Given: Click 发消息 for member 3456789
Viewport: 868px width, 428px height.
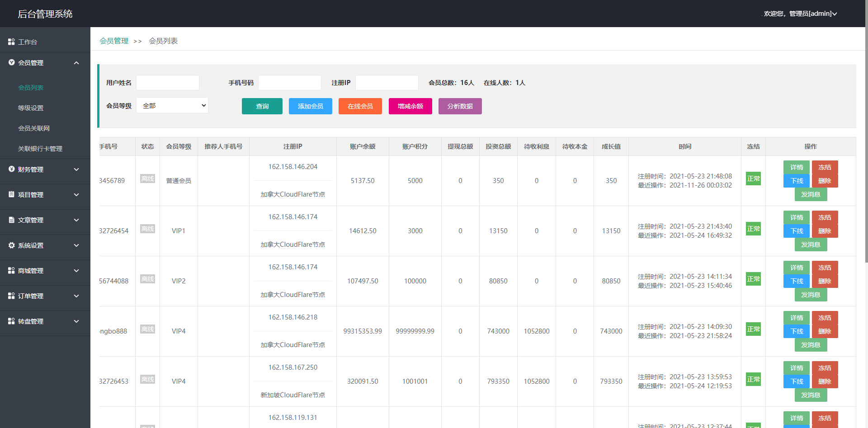Looking at the screenshot, I should pyautogui.click(x=811, y=194).
